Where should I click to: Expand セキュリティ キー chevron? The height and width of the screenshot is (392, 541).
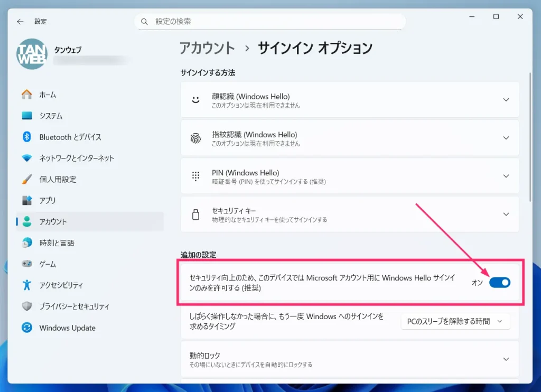click(506, 214)
